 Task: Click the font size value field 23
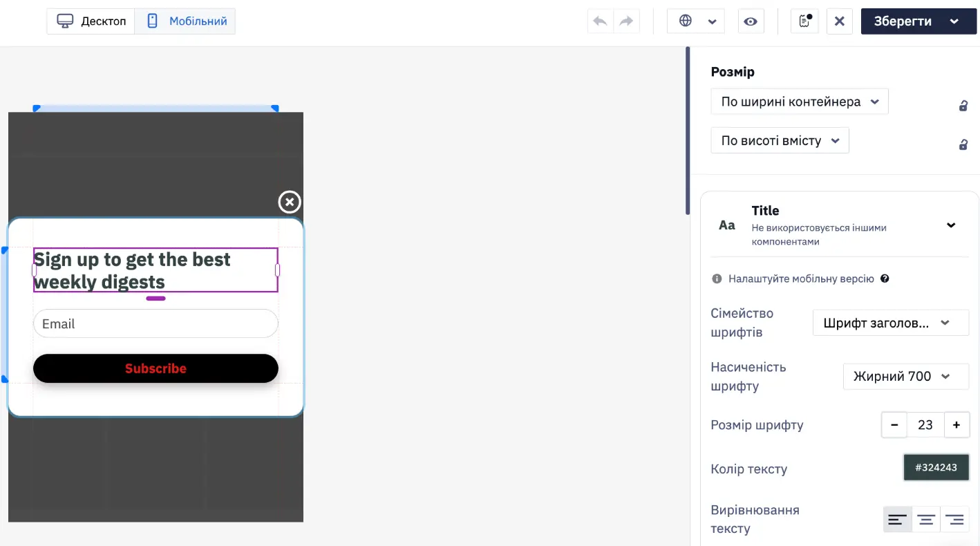pos(925,424)
